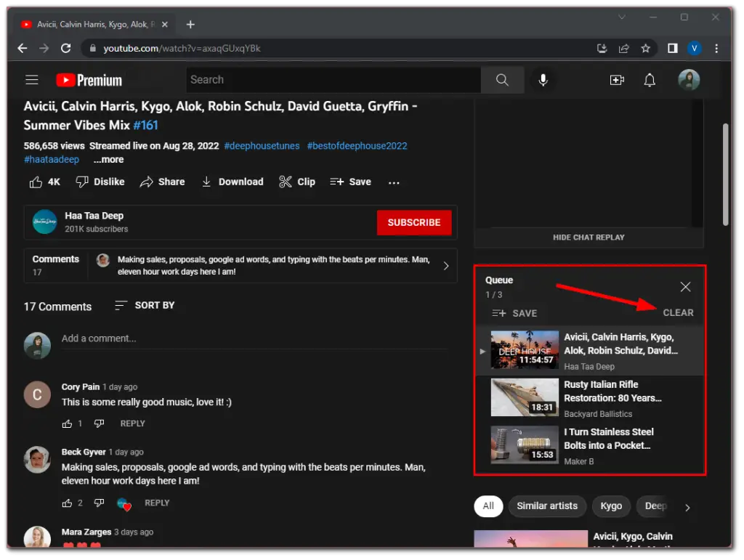This screenshot has width=744, height=560.
Task: Create a clip with the scissors icon
Action: 296,182
